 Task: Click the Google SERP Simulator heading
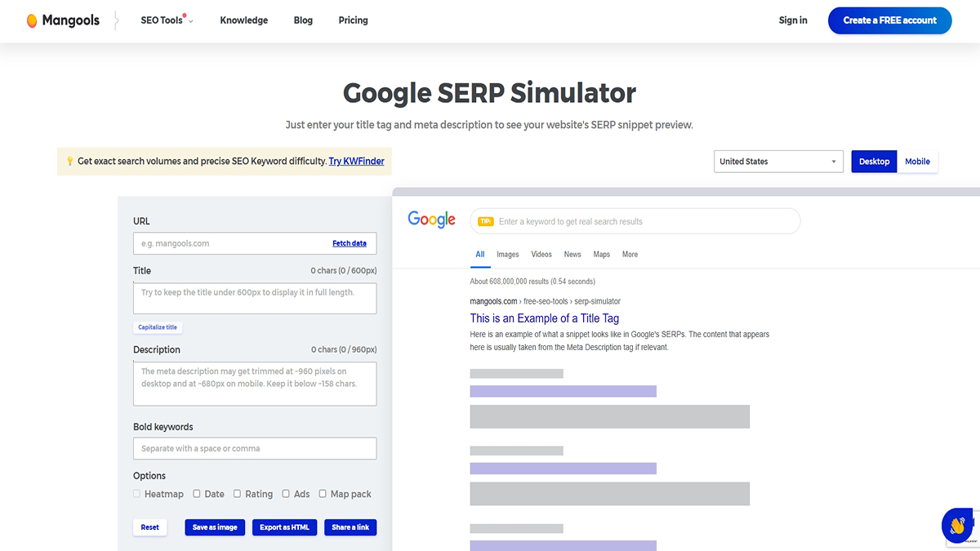(489, 93)
